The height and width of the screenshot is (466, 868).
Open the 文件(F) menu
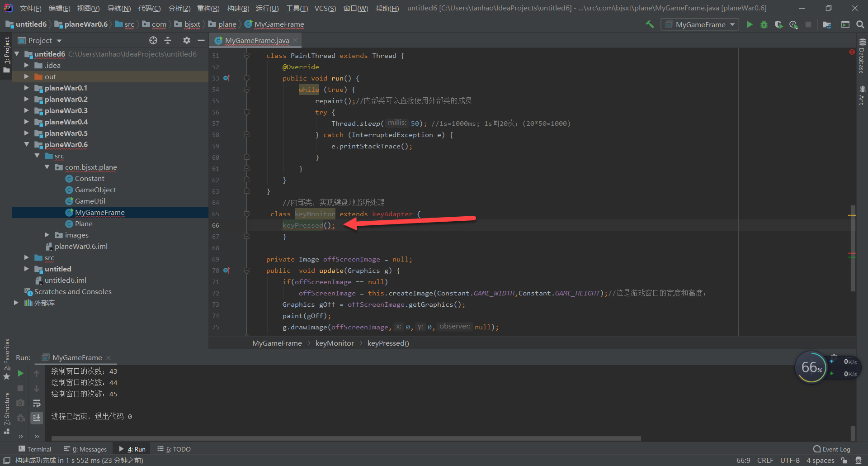[30, 8]
